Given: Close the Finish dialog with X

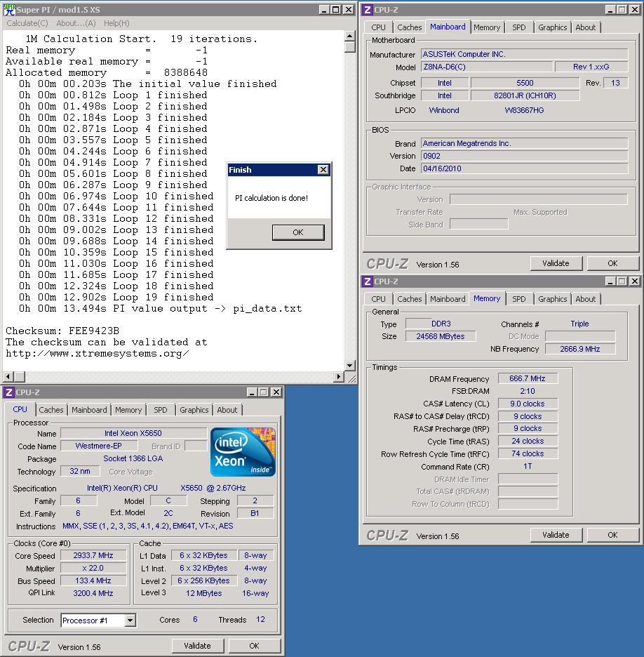Looking at the screenshot, I should (x=323, y=169).
